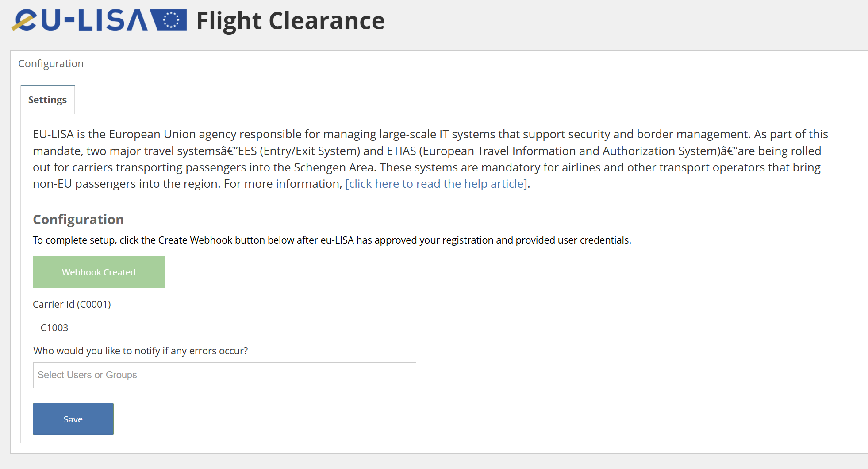Click the bold Configuration section heading
The height and width of the screenshot is (469, 868).
(x=78, y=220)
